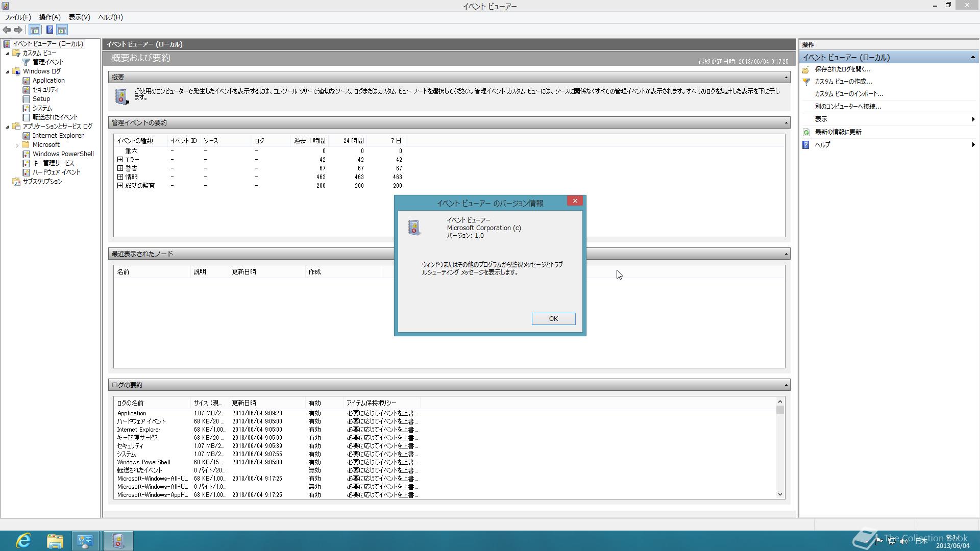
Task: Toggle the action pane toolbar icon
Action: 62,30
